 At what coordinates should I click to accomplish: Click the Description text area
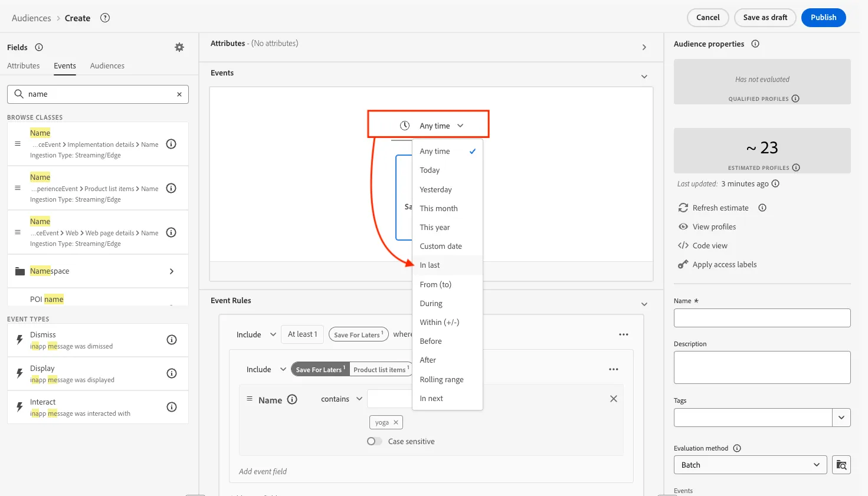(x=762, y=367)
